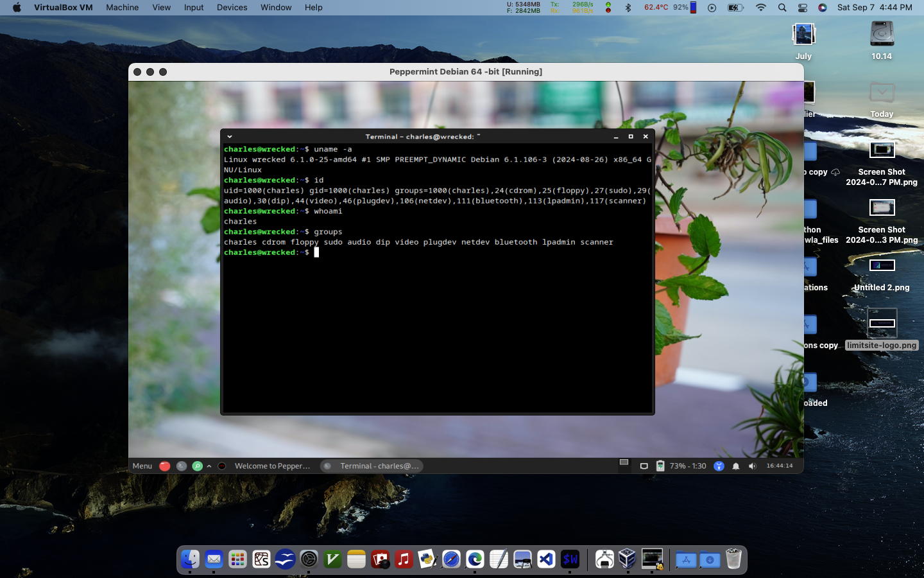Click the 16:44:14 clock in the guest panel
The image size is (924, 578).
[779, 466]
